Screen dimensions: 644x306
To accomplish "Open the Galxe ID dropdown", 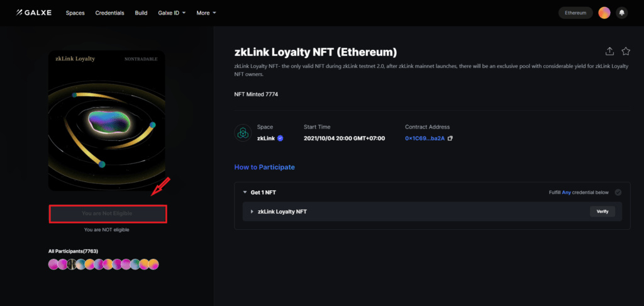I will [172, 13].
